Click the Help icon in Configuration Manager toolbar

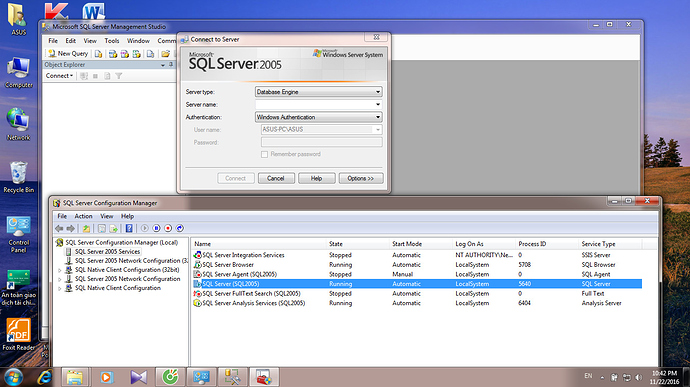129,228
